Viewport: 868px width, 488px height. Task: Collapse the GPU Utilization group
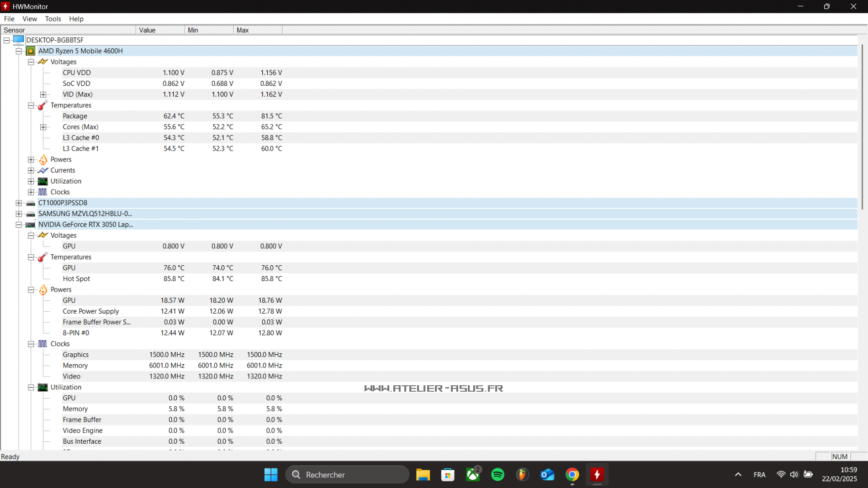[31, 387]
